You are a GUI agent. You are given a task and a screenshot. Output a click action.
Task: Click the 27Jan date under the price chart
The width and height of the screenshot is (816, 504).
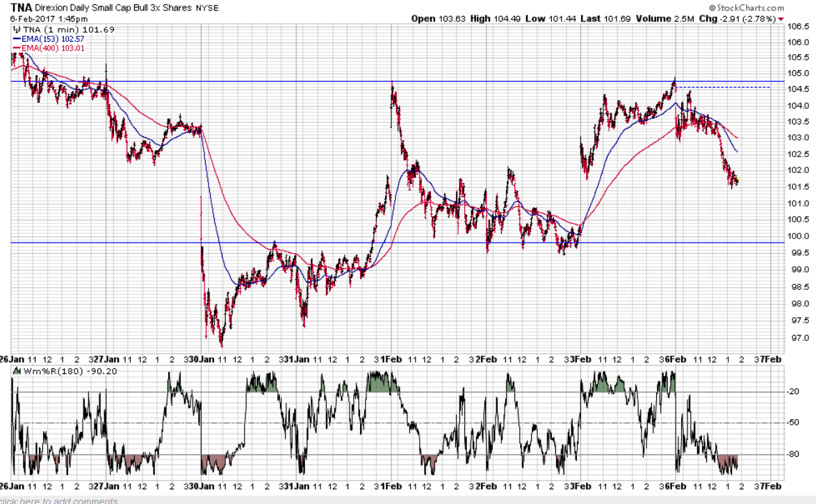pos(106,359)
